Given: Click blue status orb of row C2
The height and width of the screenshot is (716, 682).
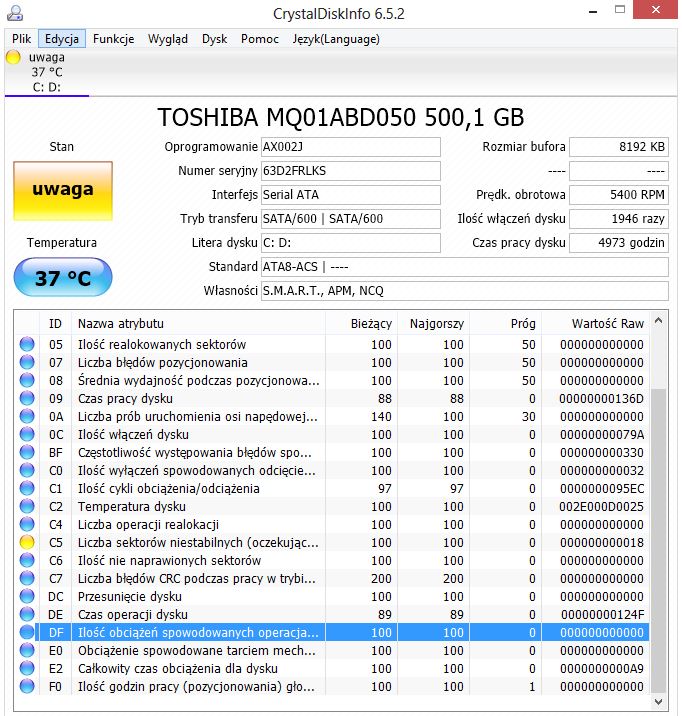Looking at the screenshot, I should (27, 506).
